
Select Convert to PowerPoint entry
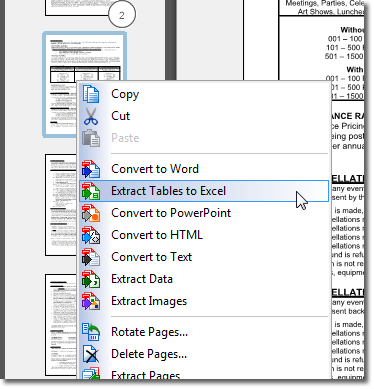[204, 213]
